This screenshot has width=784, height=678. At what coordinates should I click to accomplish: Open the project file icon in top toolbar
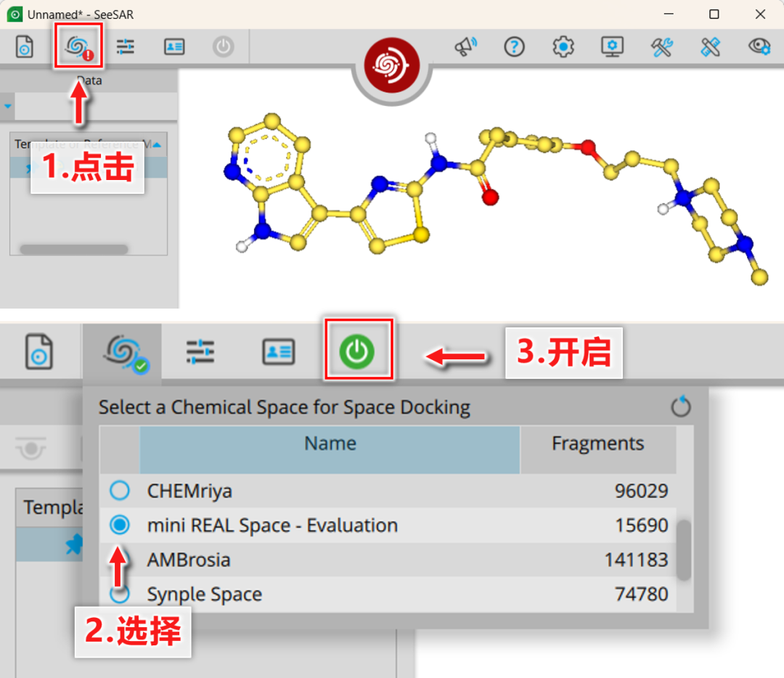point(24,47)
